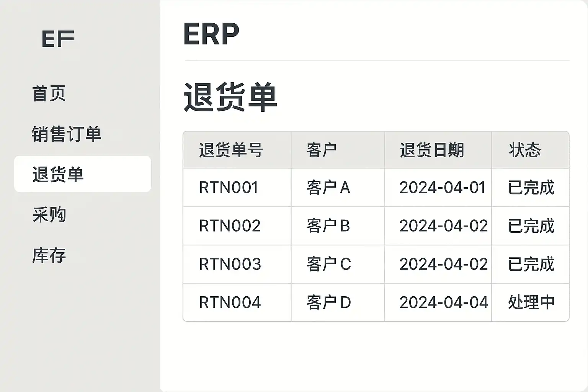Go to 销售订单 in the sidebar
Screen dimensions: 588x392
66,134
